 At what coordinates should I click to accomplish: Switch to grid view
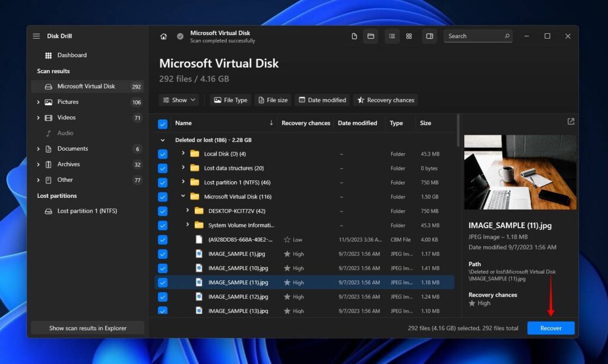coord(408,36)
